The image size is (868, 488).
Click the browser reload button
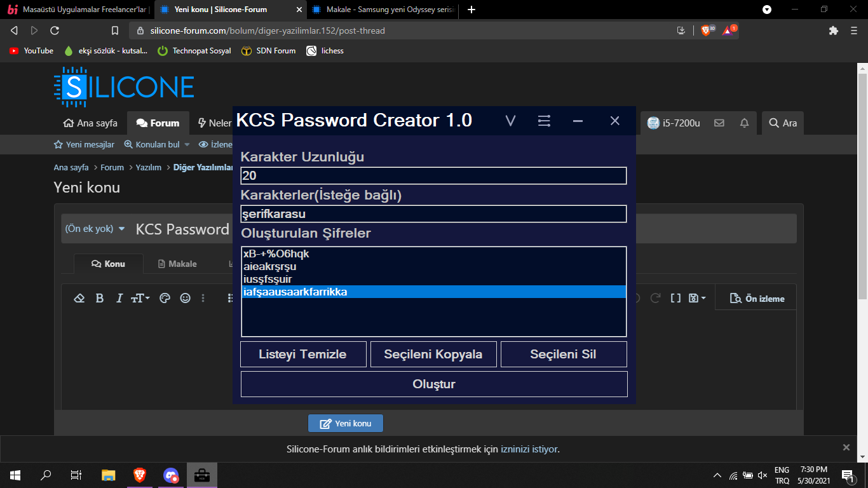pos(55,30)
